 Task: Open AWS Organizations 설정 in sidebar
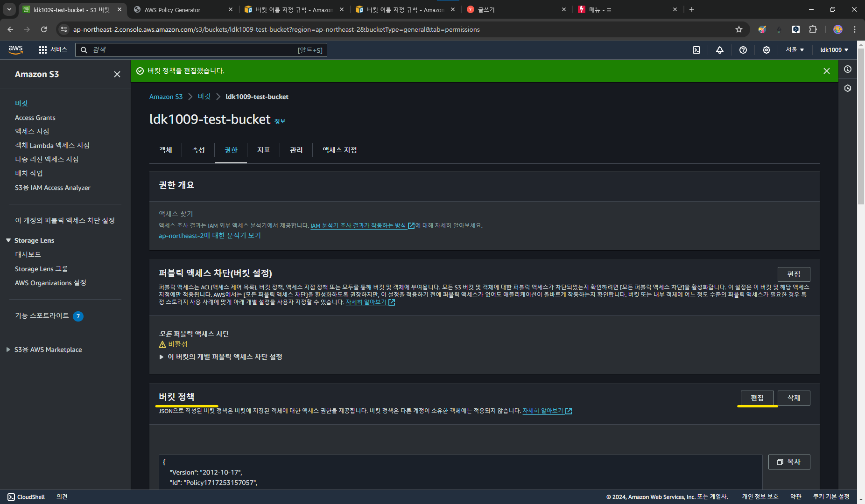click(50, 283)
